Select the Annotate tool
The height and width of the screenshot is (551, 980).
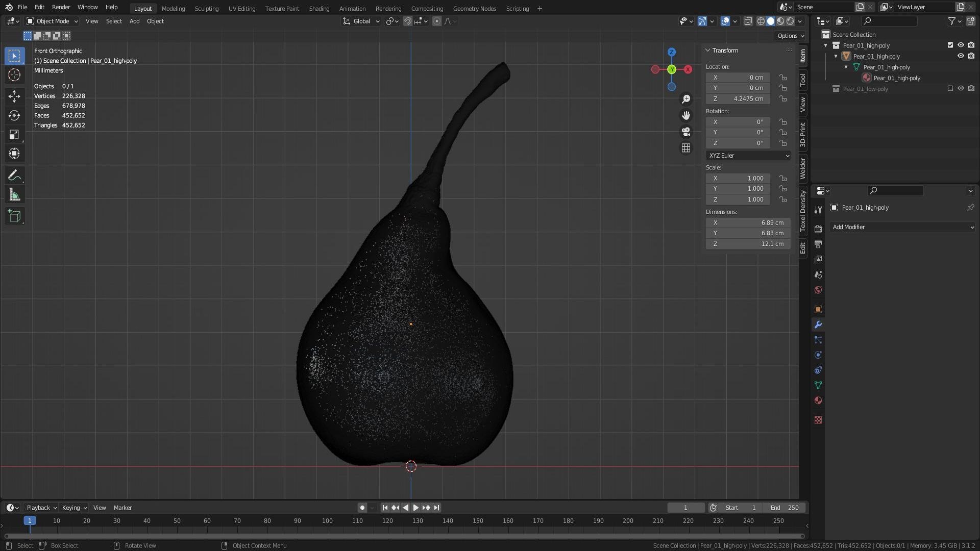pos(14,176)
